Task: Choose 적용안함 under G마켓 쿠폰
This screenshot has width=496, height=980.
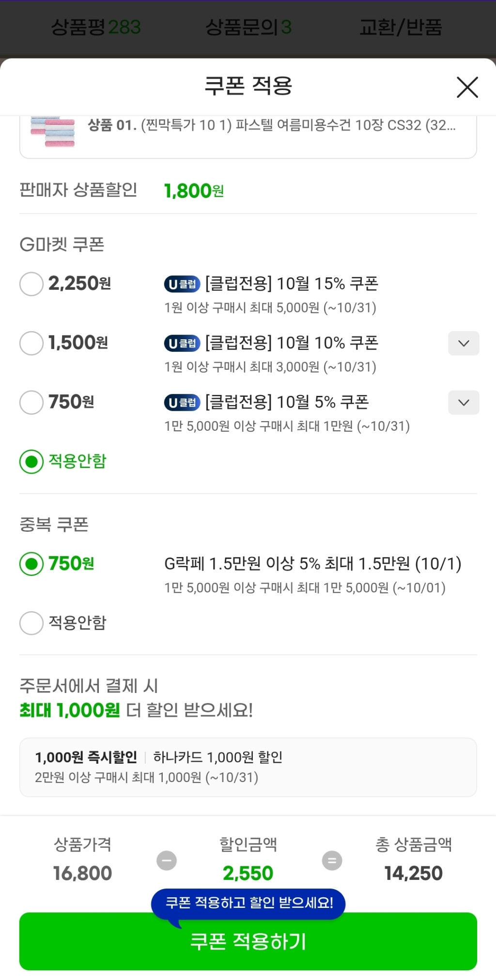Action: click(x=31, y=462)
